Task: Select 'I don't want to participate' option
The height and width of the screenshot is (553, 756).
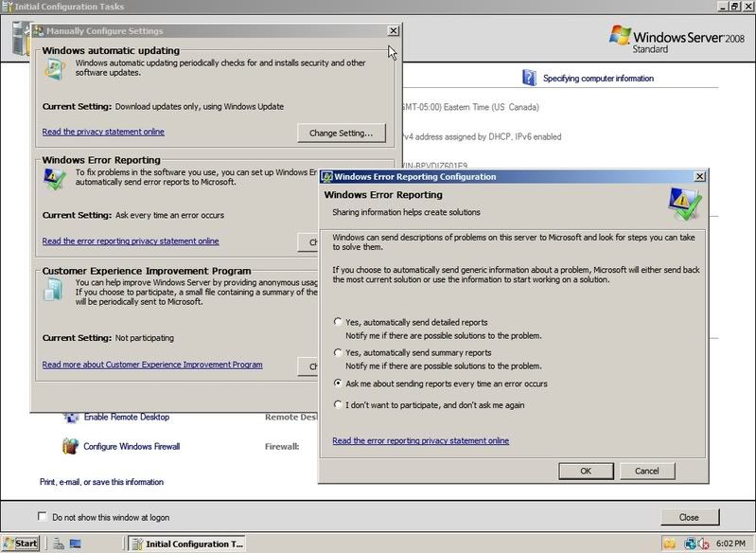Action: point(338,404)
